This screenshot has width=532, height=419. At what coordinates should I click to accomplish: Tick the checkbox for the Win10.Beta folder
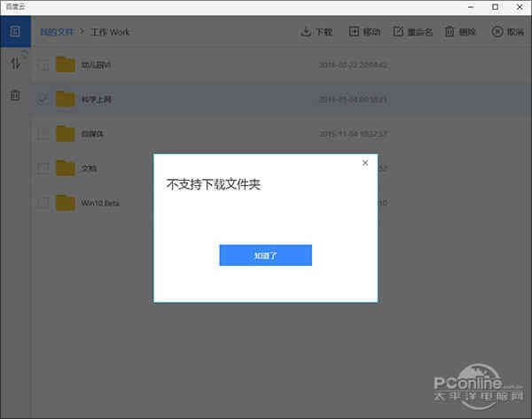click(x=43, y=203)
